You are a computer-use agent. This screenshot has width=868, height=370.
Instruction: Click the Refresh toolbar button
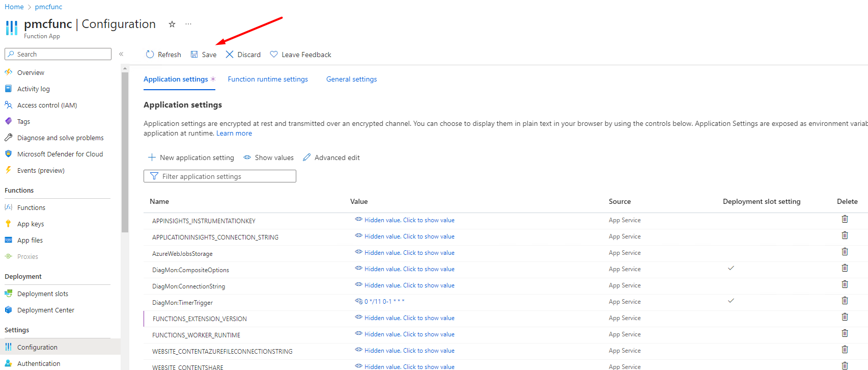click(x=163, y=55)
